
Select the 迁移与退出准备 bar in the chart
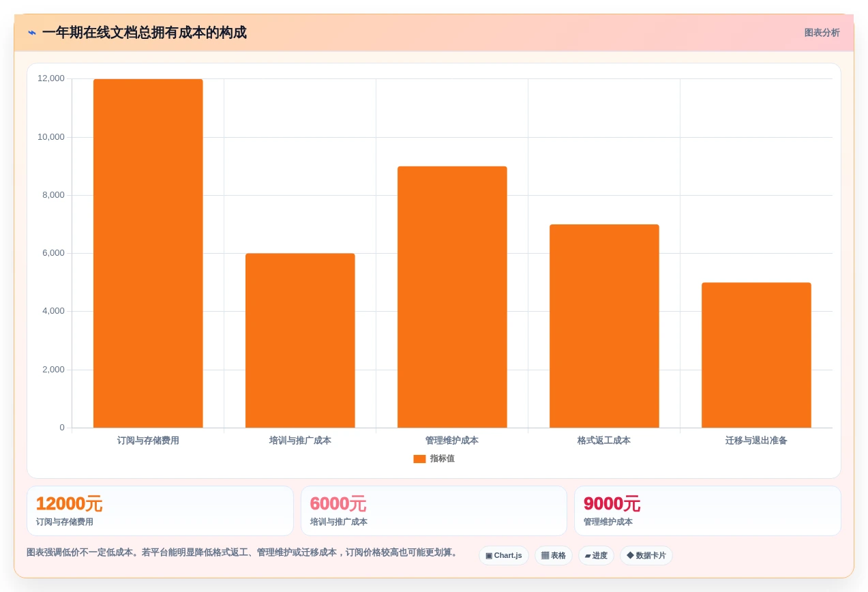point(756,355)
